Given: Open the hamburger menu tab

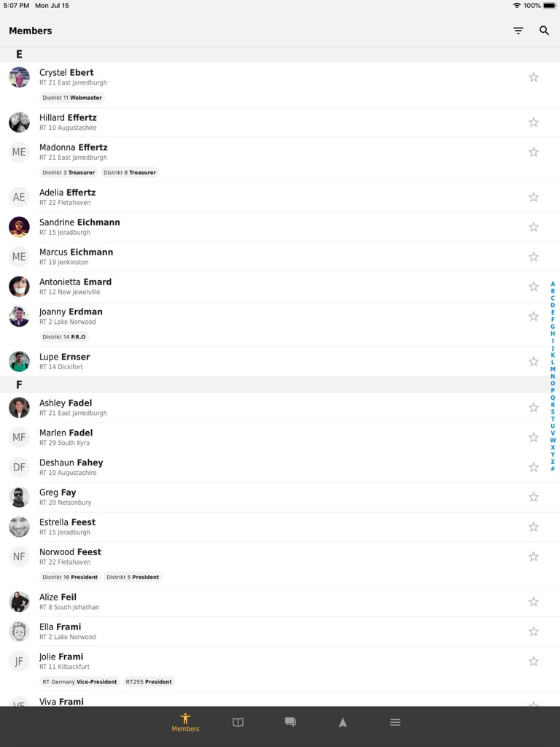Looking at the screenshot, I should [395, 722].
